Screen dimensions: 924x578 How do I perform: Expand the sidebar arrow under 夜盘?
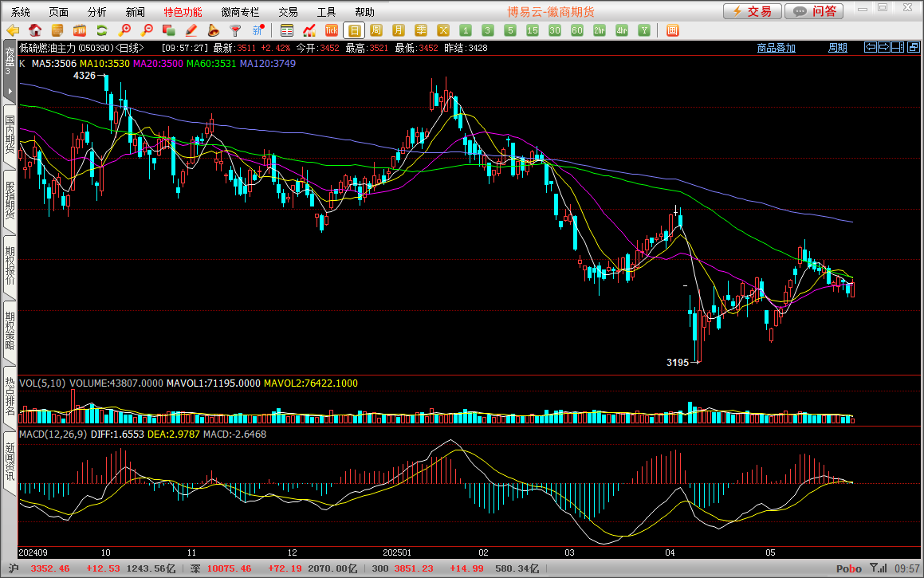tap(10, 91)
